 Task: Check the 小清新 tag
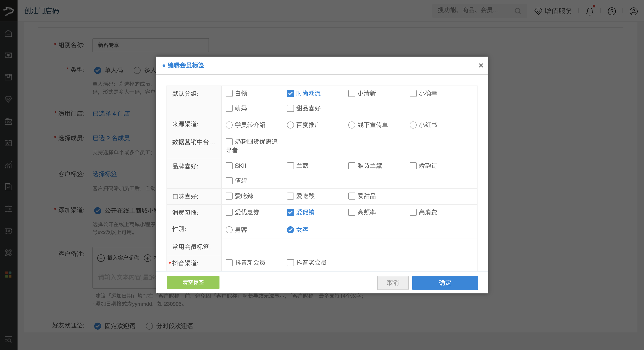pyautogui.click(x=352, y=93)
